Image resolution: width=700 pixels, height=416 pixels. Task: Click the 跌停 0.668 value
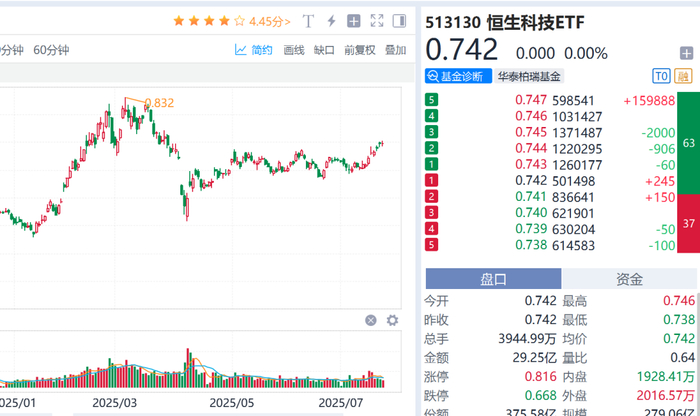(541, 395)
